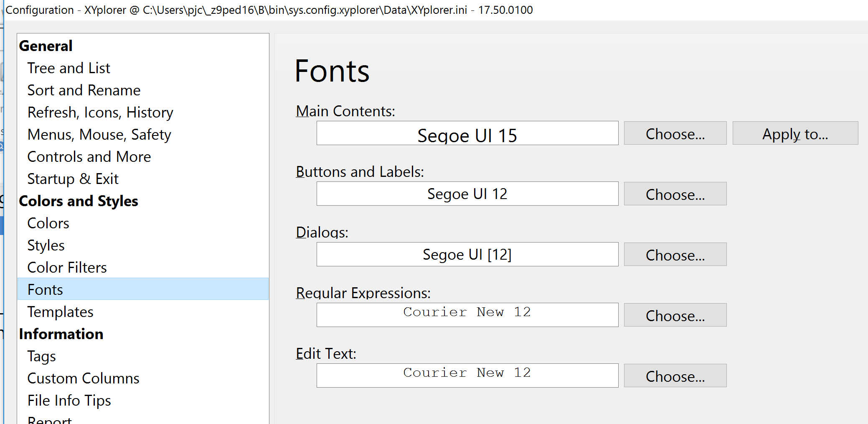868x424 pixels.
Task: Select the Styles configuration page
Action: (x=46, y=245)
